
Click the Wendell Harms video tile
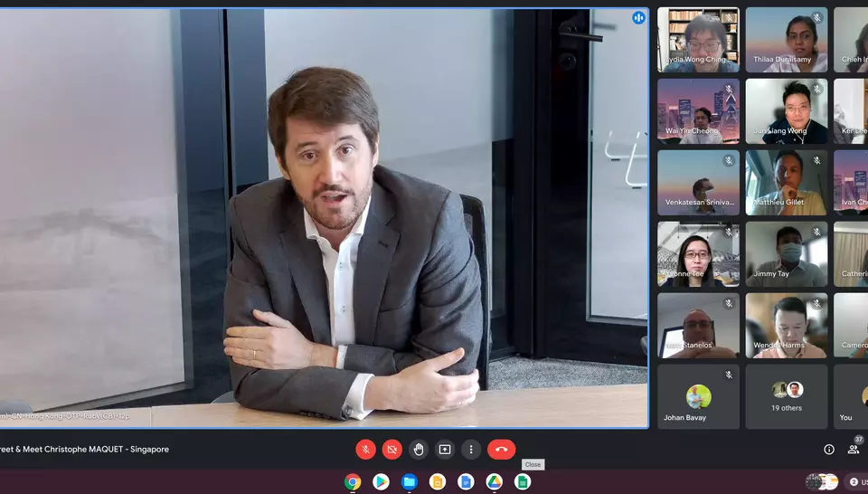pos(786,325)
